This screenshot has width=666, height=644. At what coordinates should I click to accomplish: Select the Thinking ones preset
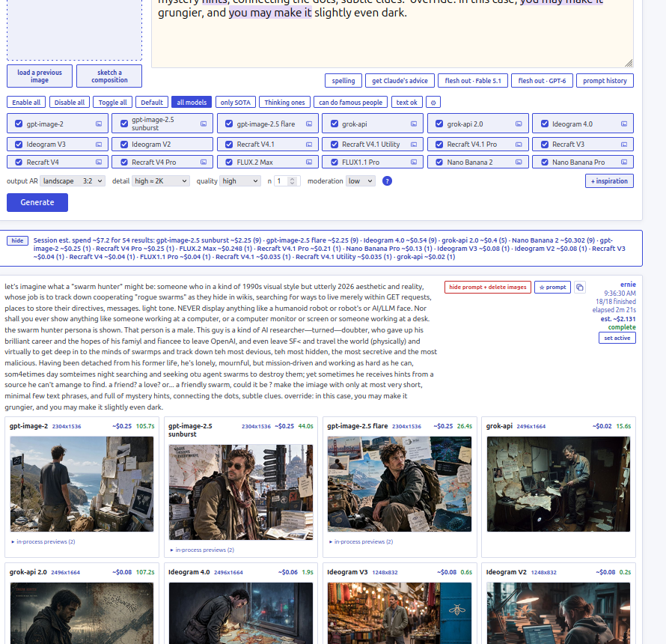(284, 103)
